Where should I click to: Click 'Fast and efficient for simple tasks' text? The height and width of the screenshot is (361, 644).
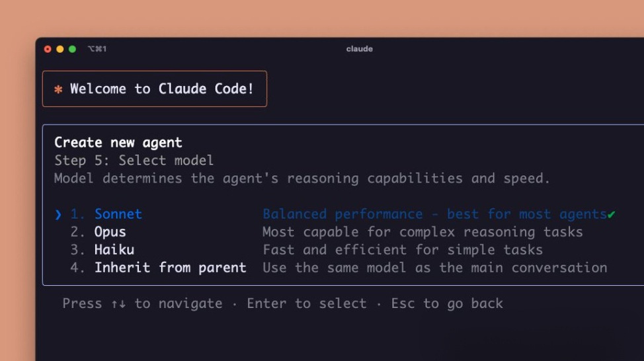[403, 250]
